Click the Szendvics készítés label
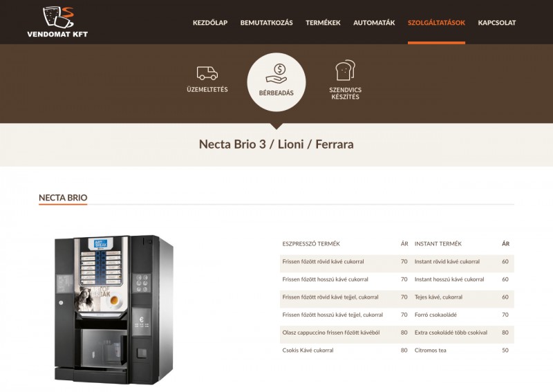 345,93
